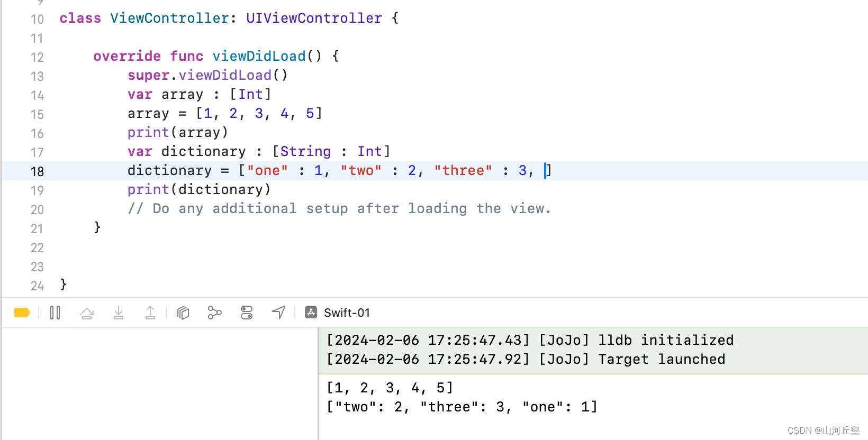Click line number 16 in gutter
This screenshot has height=440, width=868.
37,133
